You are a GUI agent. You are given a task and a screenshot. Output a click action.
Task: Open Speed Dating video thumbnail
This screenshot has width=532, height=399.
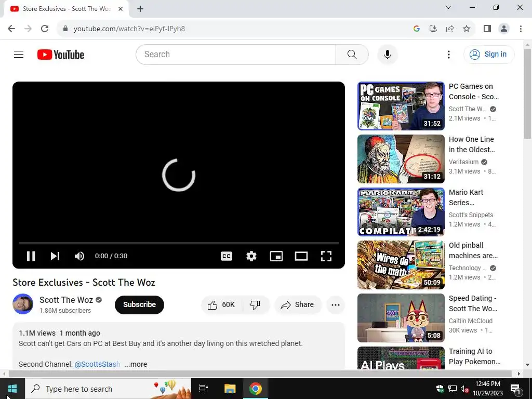coord(401,317)
